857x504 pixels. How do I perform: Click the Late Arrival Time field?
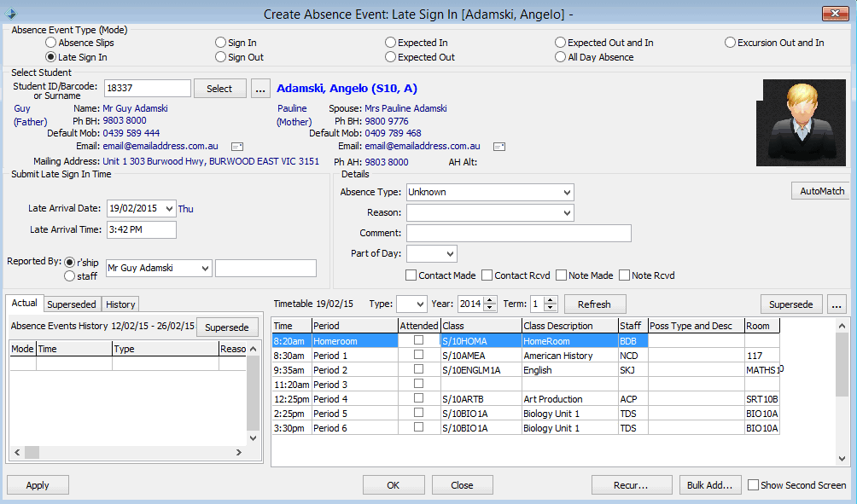tap(142, 230)
